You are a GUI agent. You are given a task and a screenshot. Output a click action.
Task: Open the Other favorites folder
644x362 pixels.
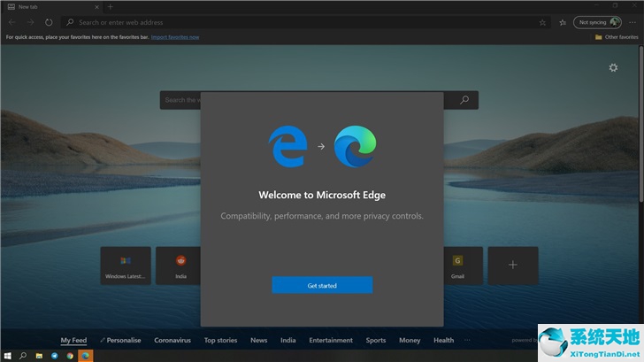tap(617, 37)
